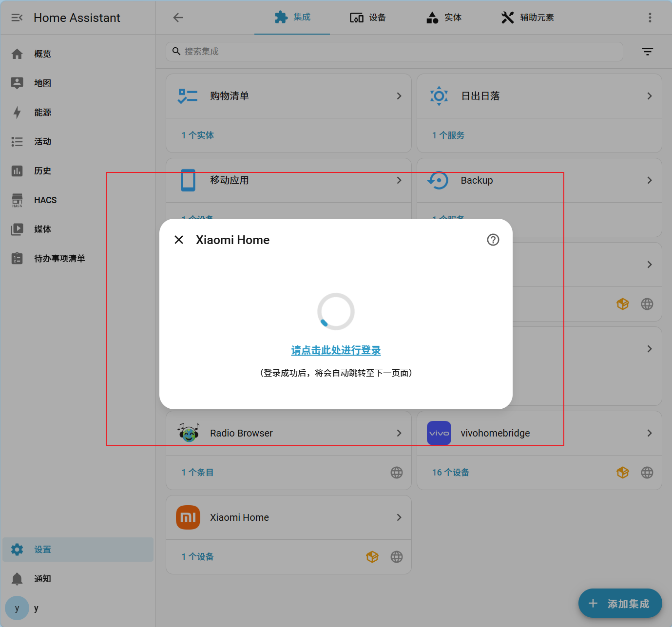
Task: Expand the 移动应用 integration chevron
Action: (x=399, y=180)
